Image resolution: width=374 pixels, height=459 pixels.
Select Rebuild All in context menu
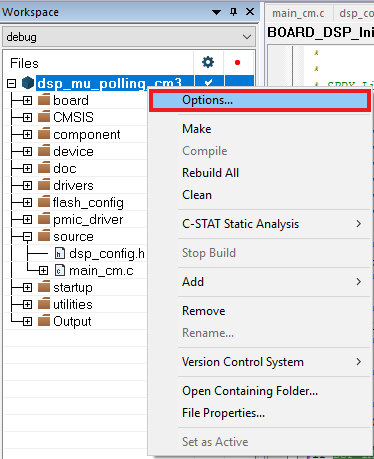tap(210, 173)
